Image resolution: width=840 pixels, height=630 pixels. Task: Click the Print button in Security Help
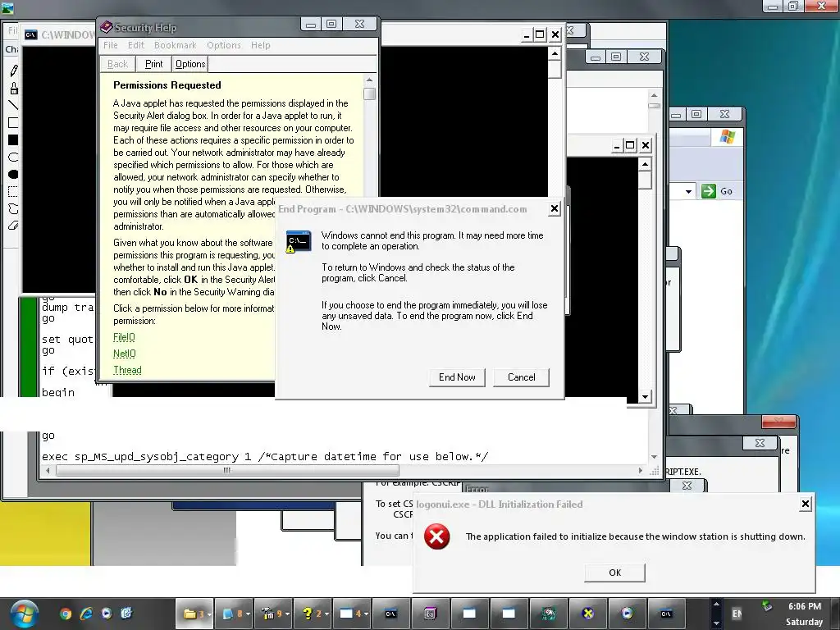coord(153,64)
